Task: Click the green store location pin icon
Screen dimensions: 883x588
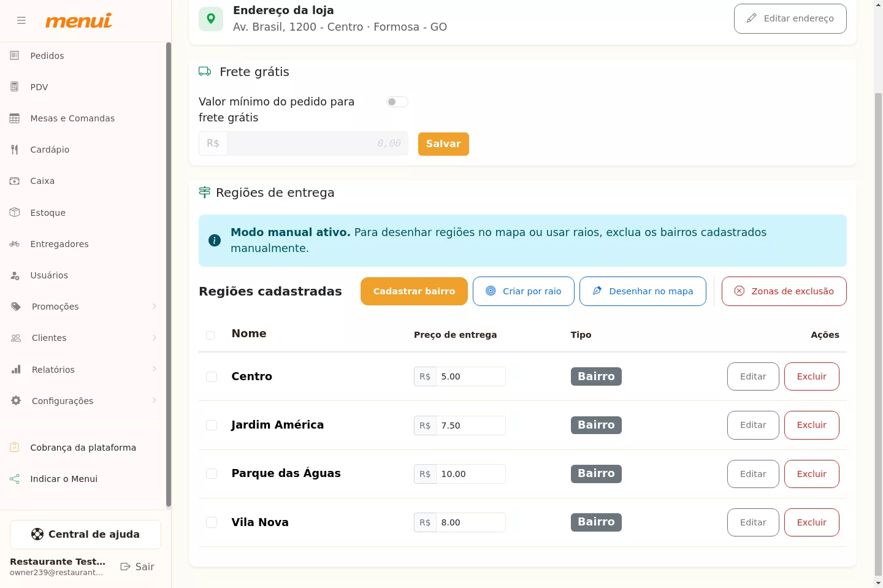Action: click(x=211, y=18)
